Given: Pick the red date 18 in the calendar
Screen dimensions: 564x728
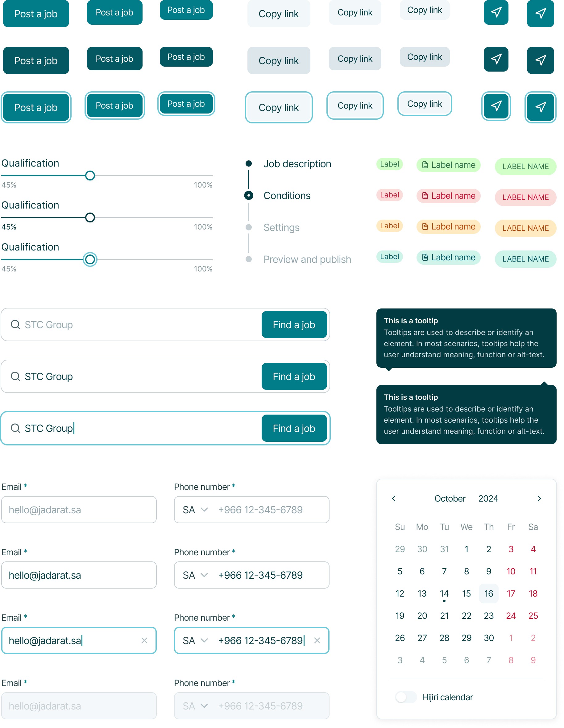Looking at the screenshot, I should pyautogui.click(x=533, y=593).
